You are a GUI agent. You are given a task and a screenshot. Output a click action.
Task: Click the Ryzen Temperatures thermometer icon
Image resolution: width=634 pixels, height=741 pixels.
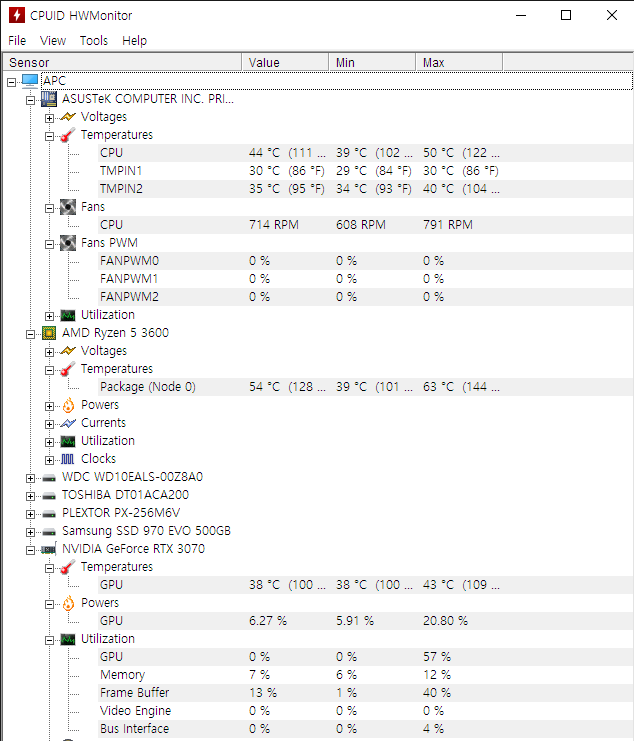[x=68, y=369]
